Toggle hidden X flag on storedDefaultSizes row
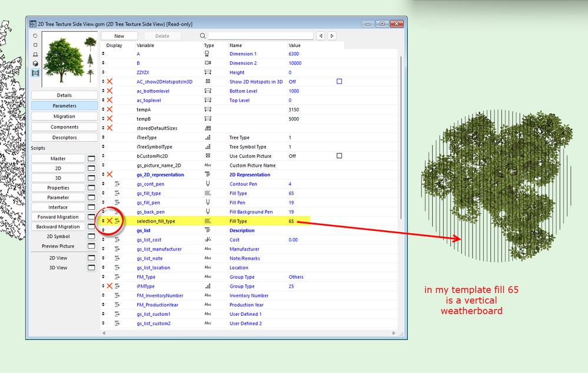The width and height of the screenshot is (588, 373). click(x=109, y=128)
